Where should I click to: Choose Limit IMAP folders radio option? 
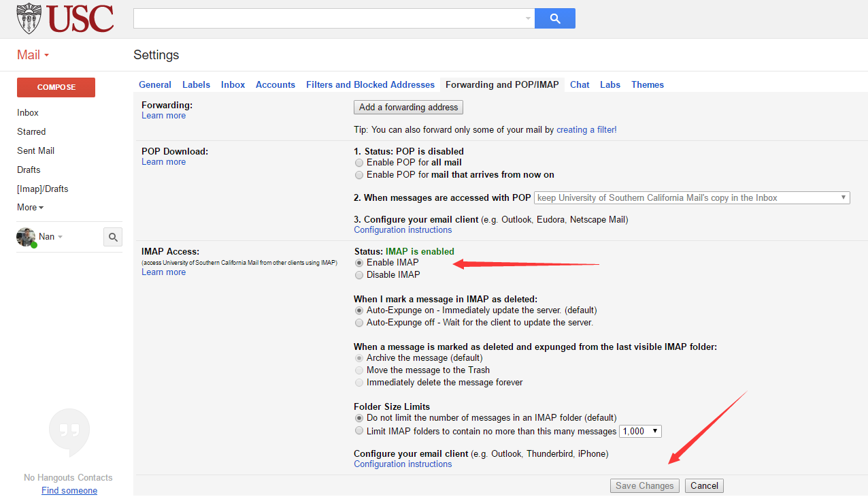click(x=359, y=431)
